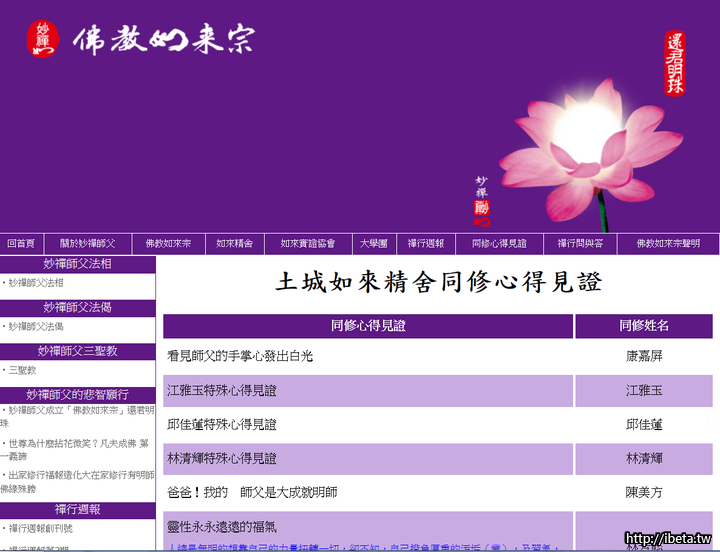Image resolution: width=720 pixels, height=552 pixels.
Task: Open 如來實證協會 navigation item
Action: click(x=307, y=244)
